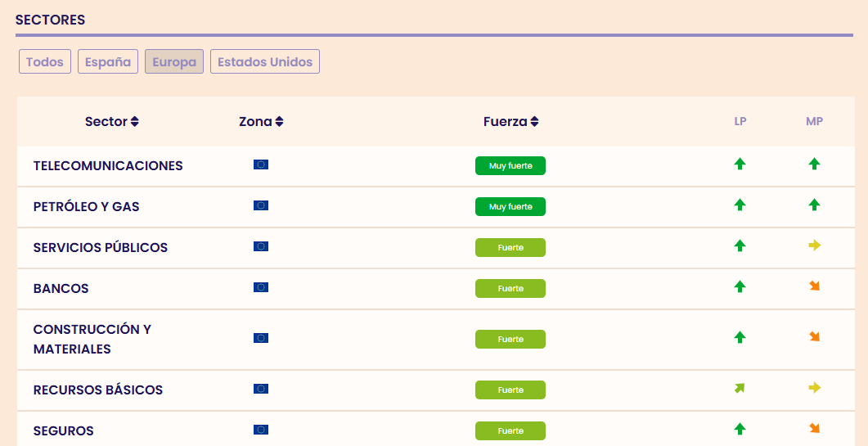Screen dimensions: 868x446
Task: Open the BANCOS sector link
Action: pos(61,289)
